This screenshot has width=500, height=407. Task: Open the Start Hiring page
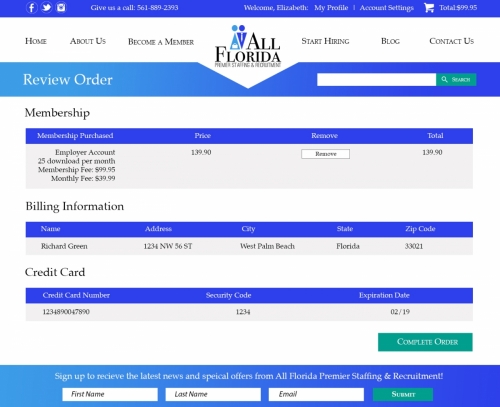click(x=325, y=41)
